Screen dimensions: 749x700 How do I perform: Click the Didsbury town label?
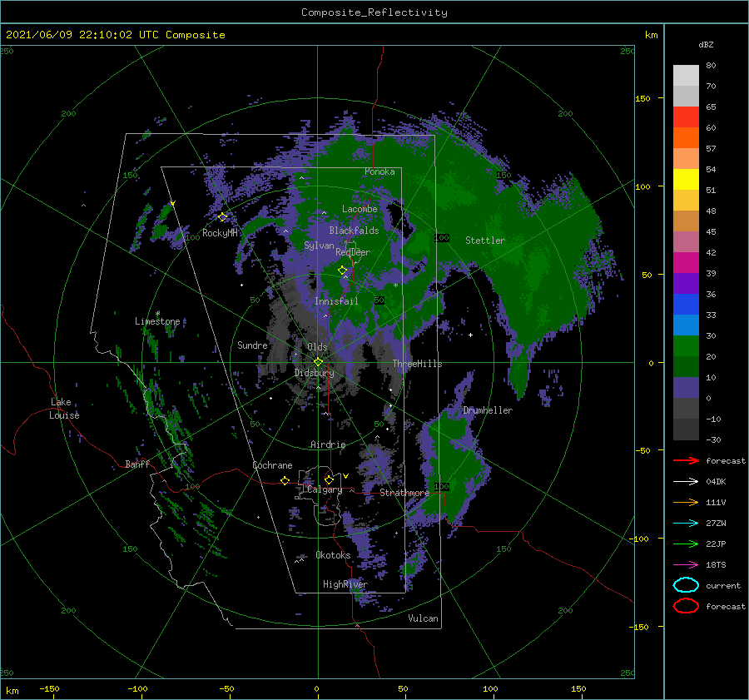[315, 373]
